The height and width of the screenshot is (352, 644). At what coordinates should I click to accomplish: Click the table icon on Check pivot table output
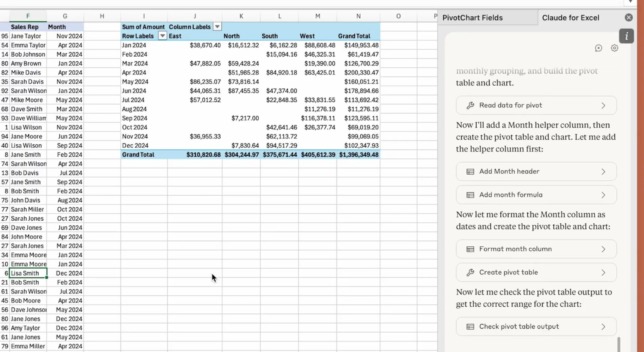pos(470,327)
